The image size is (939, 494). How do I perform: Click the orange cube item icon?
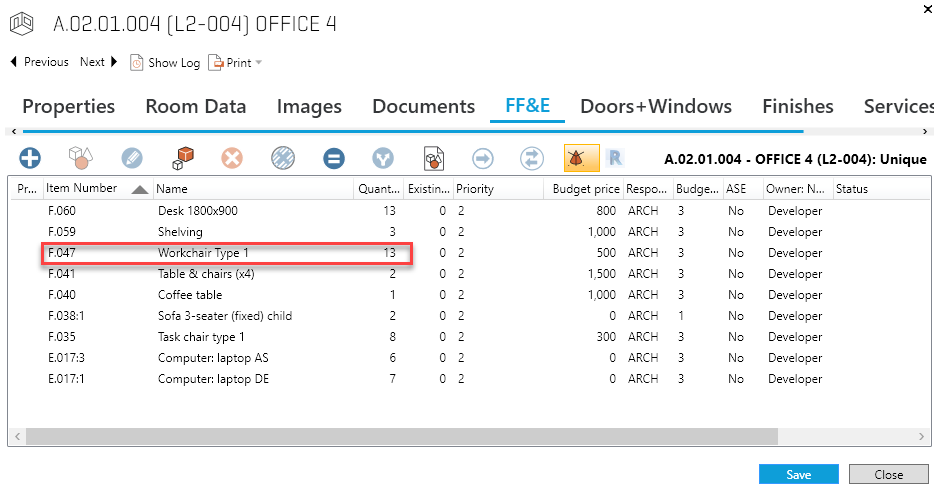pos(182,157)
